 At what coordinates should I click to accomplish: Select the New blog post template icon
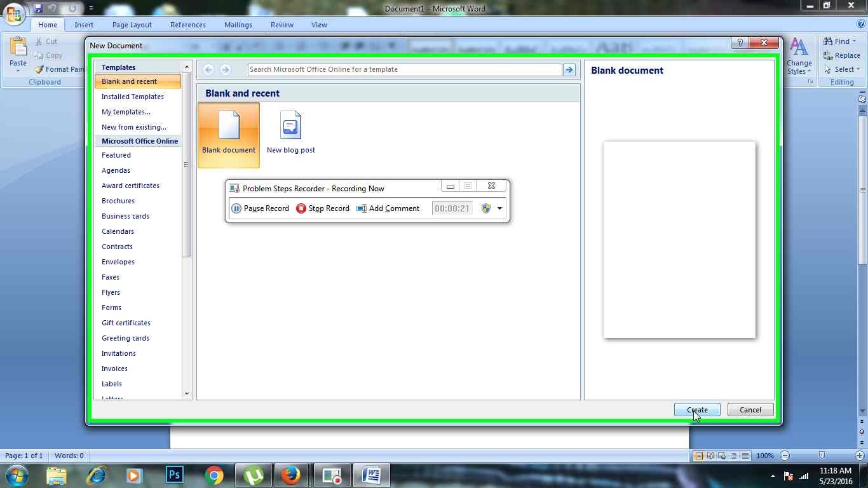290,125
